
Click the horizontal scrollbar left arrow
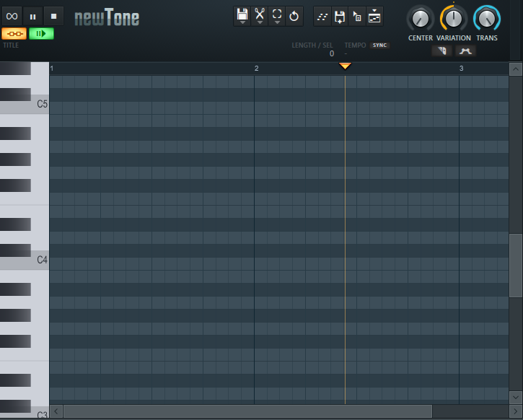point(56,411)
